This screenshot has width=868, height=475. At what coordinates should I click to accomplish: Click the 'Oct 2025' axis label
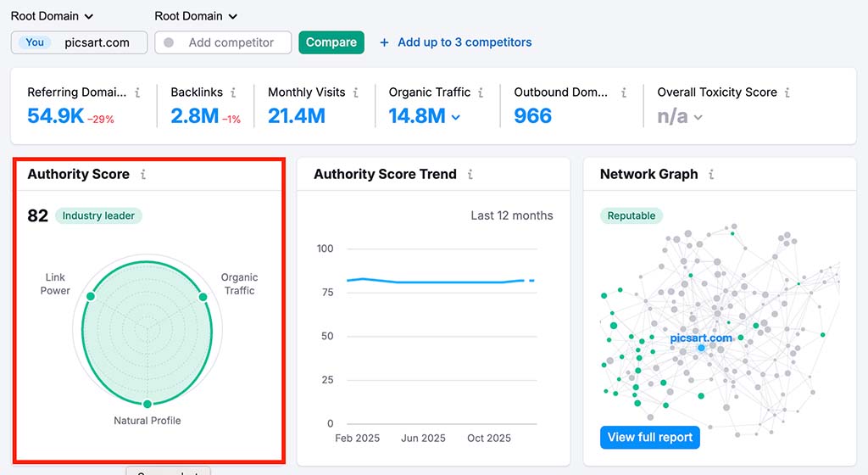coord(489,438)
